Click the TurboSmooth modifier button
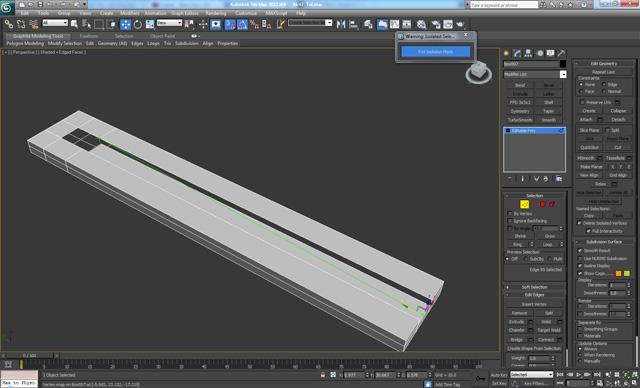Viewport: 640px width, 388px height. click(x=520, y=120)
